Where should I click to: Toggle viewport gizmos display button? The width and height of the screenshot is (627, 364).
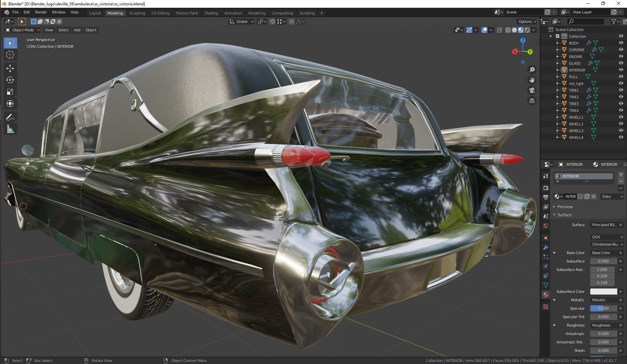click(x=469, y=30)
